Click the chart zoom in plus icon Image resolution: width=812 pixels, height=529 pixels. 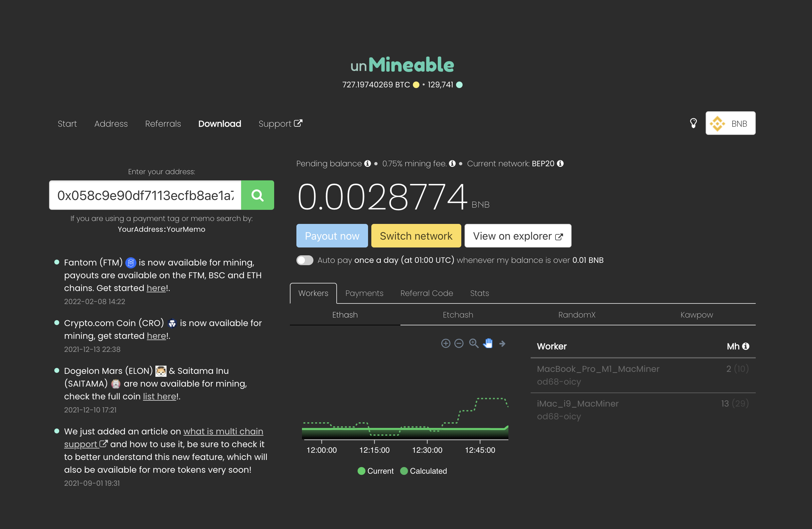tap(446, 343)
